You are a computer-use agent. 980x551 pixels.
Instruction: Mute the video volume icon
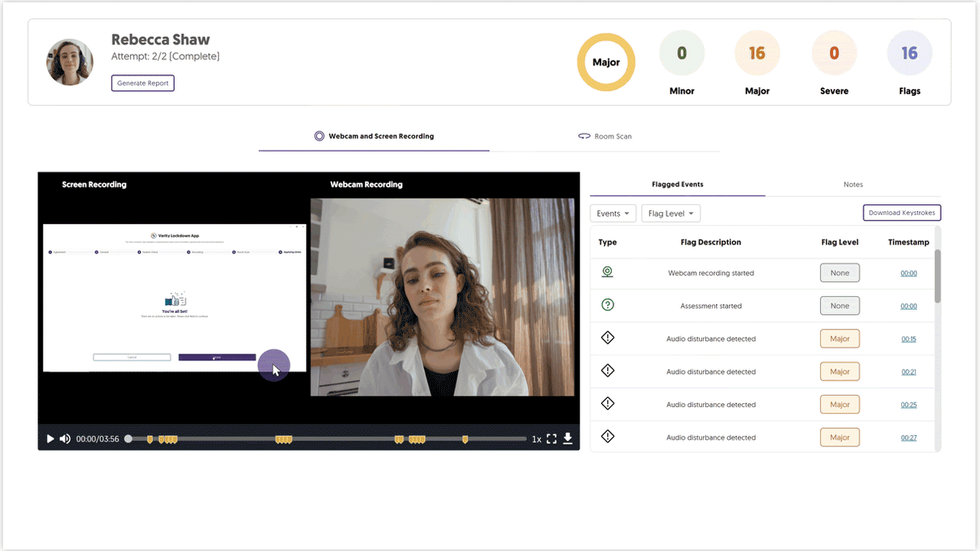(65, 439)
